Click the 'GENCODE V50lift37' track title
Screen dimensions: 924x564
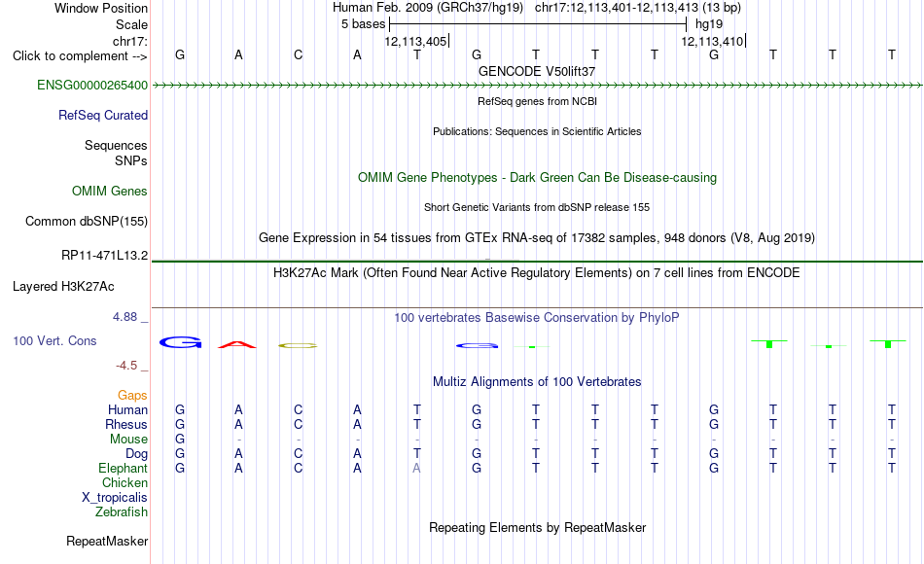pos(537,71)
